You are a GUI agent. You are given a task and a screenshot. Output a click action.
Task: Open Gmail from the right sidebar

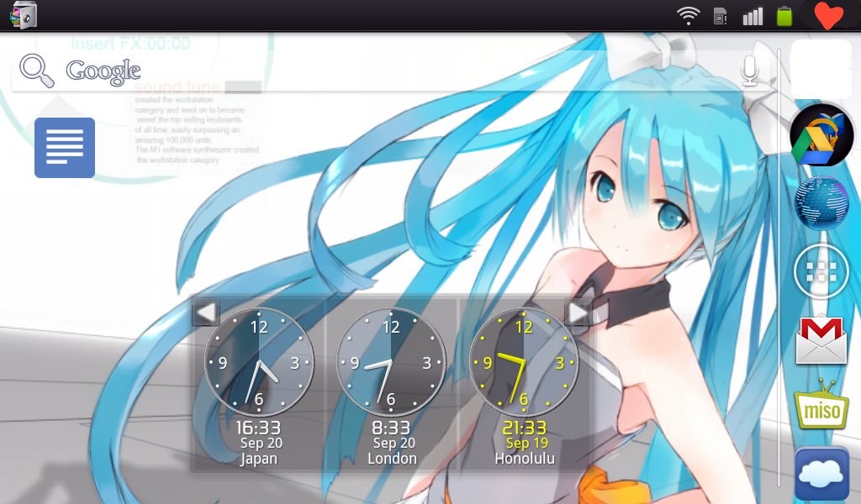(x=821, y=341)
